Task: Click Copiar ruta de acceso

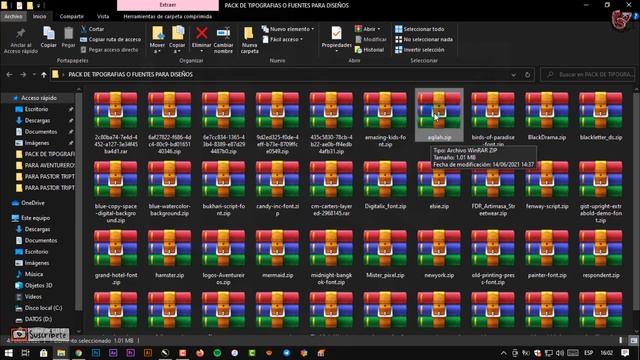Action: (x=110, y=40)
